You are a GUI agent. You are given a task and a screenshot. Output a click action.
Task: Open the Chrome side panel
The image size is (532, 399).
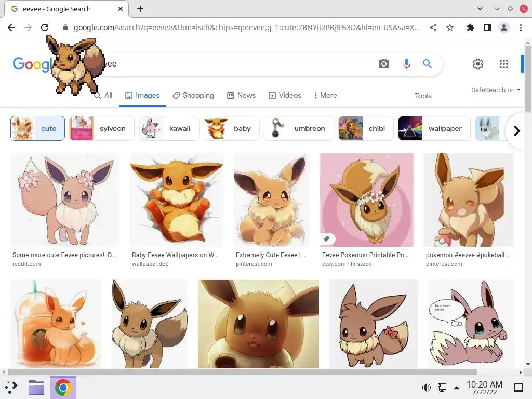click(487, 28)
